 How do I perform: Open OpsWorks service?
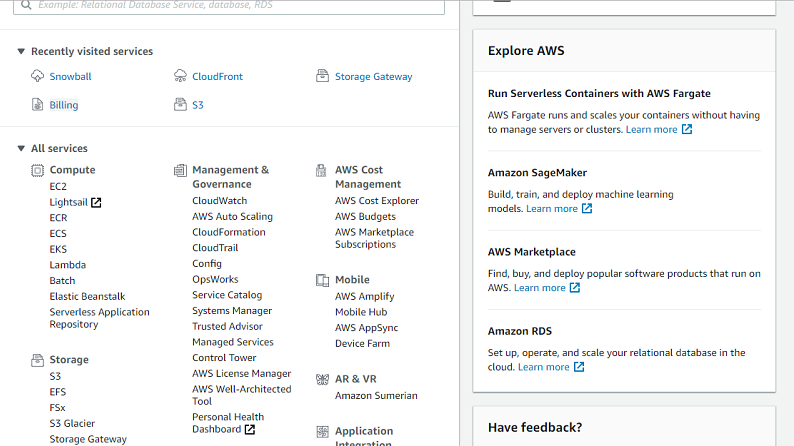215,279
